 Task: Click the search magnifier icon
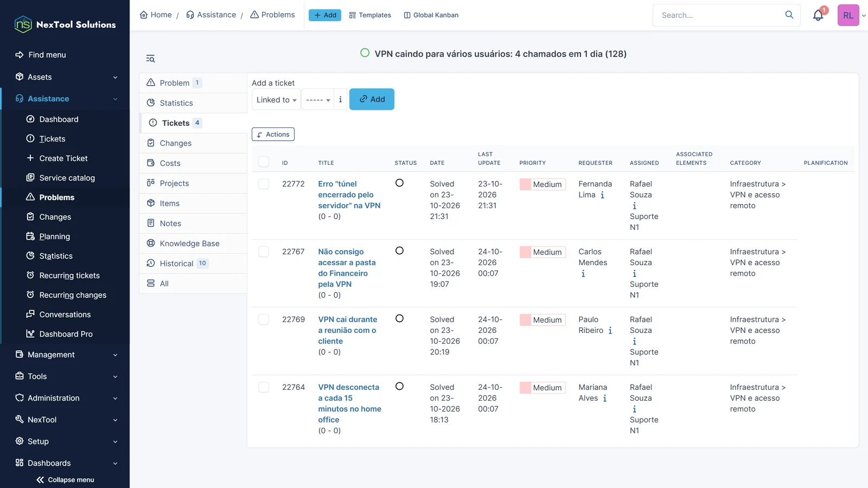pos(789,15)
